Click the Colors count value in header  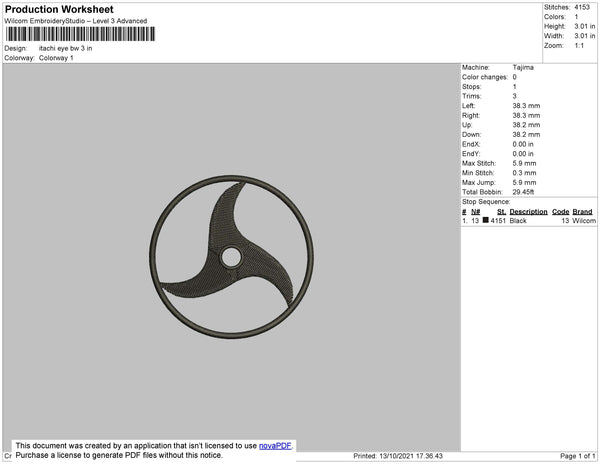(576, 17)
